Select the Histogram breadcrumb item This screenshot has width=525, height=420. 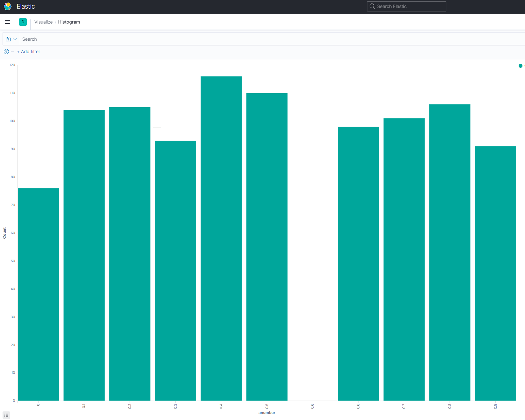pos(69,22)
